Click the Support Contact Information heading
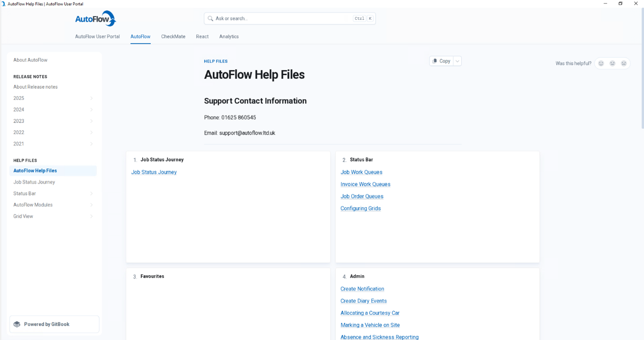The width and height of the screenshot is (644, 340). click(x=255, y=101)
